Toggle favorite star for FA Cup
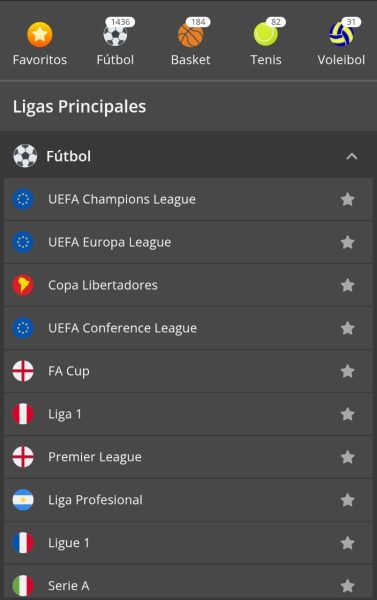 tap(348, 371)
